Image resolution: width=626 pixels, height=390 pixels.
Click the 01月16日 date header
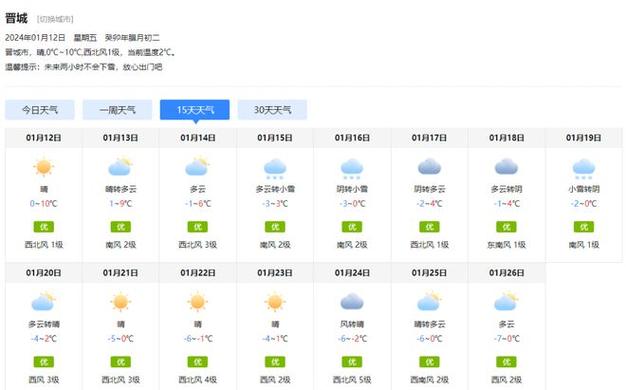point(352,138)
